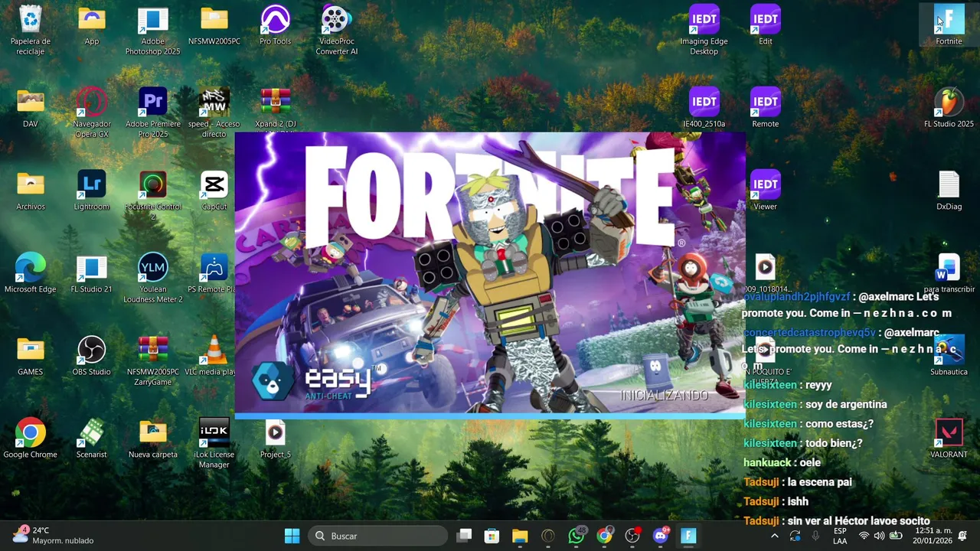This screenshot has width=980, height=551.
Task: Launch Fortnite desktop shortcut
Action: click(x=949, y=25)
